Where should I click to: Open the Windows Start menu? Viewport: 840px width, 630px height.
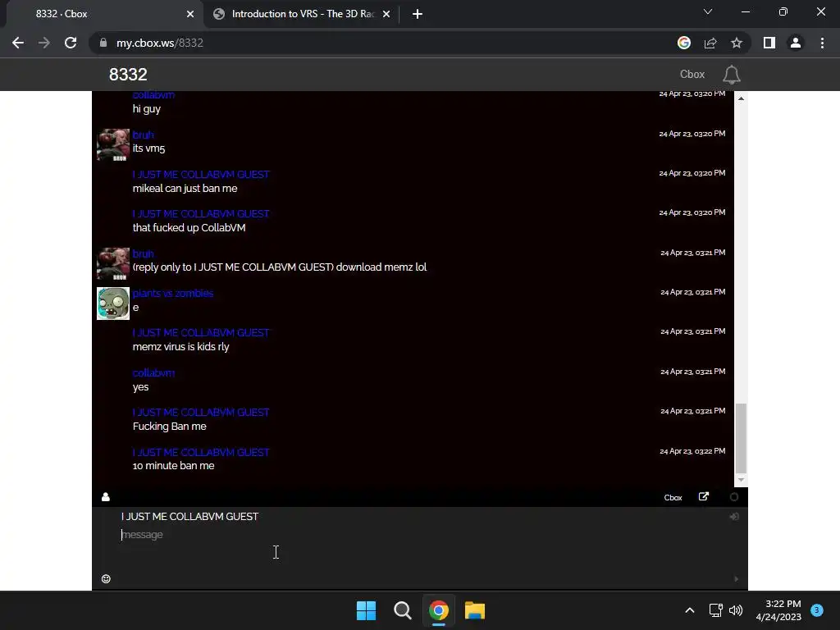(367, 610)
